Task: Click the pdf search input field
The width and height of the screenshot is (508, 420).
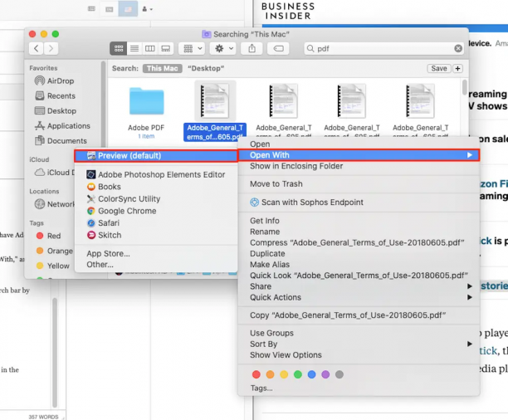Action: [384, 49]
